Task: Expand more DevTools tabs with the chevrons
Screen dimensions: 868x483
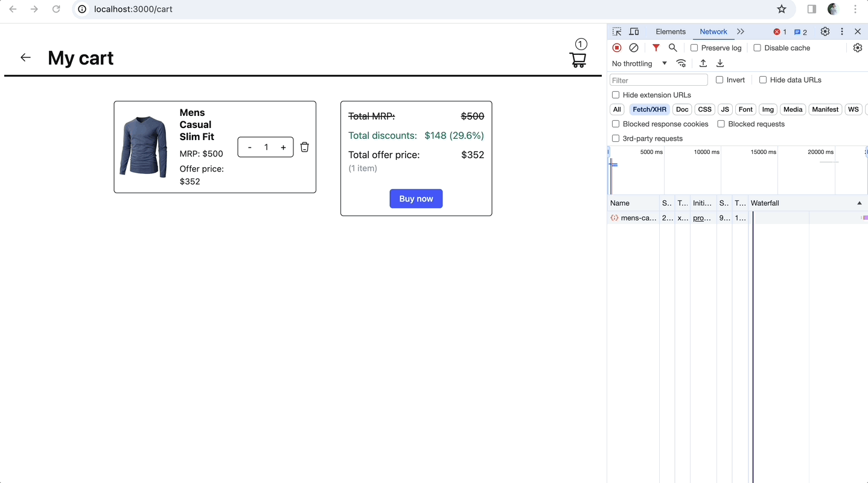Action: click(741, 31)
